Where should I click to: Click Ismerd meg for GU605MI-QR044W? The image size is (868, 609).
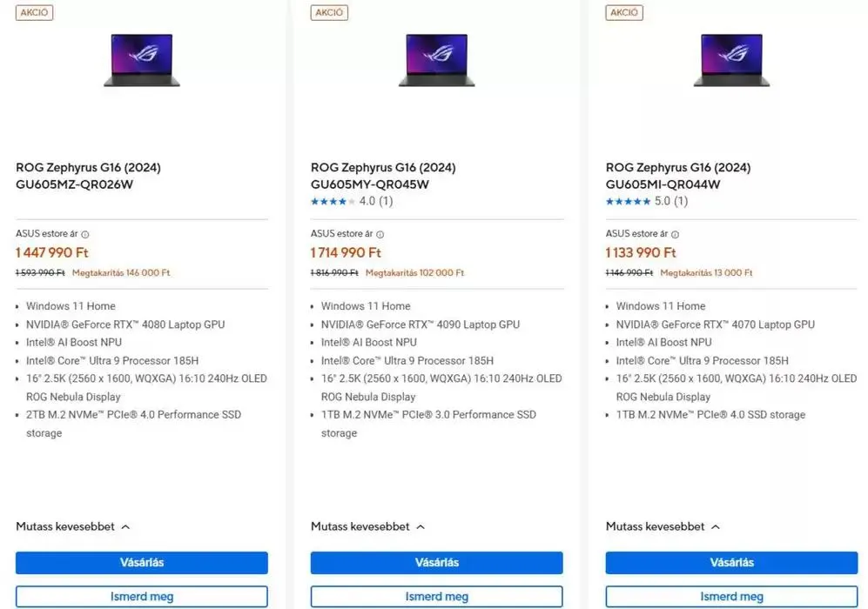731,597
